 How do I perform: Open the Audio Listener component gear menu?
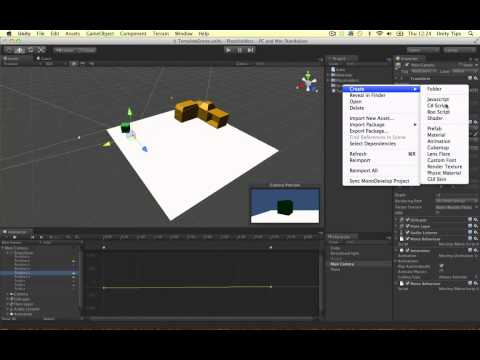475,232
